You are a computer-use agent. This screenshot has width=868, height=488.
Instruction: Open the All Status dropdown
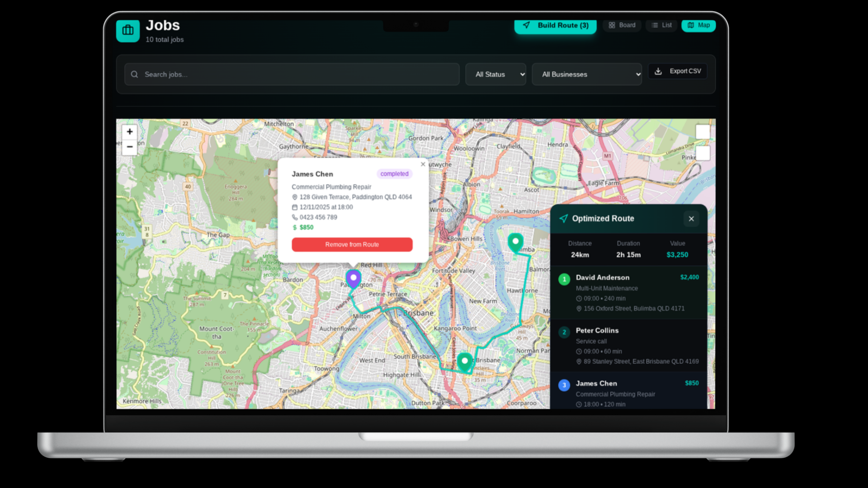495,74
